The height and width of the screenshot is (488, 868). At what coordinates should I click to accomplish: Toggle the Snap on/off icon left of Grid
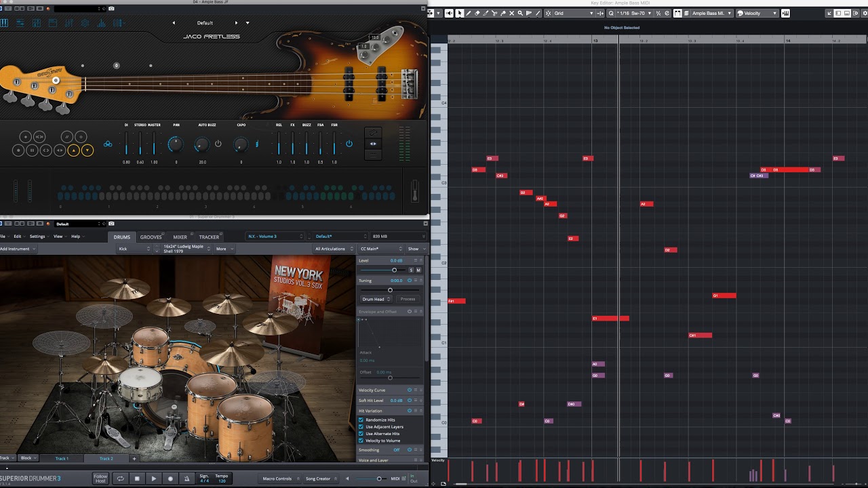tap(548, 13)
